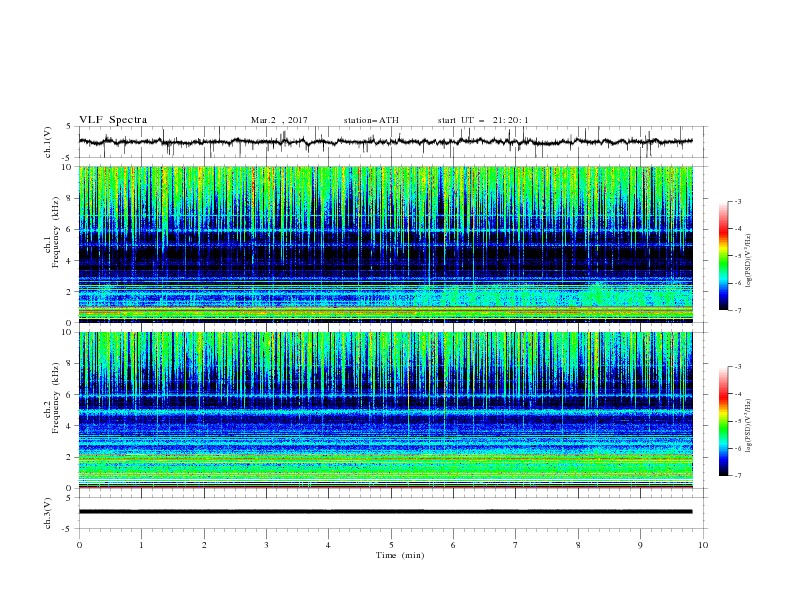Click the "-3" label on the ch.1 colorbar

pyautogui.click(x=737, y=201)
